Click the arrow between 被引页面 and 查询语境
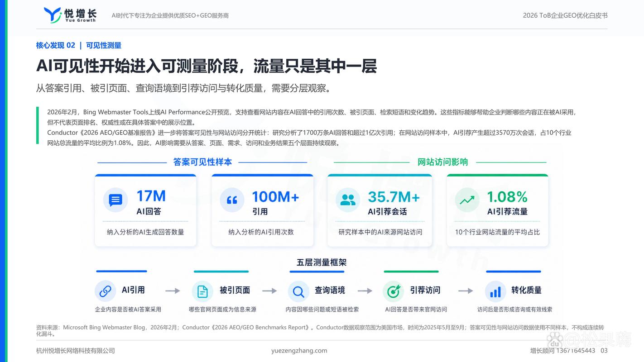Image resolution: width=644 pixels, height=362 pixels. (x=269, y=291)
